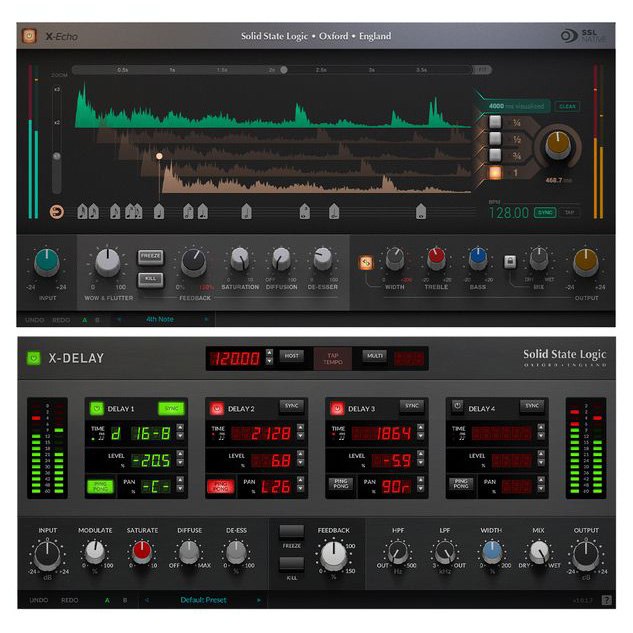633x633 pixels.
Task: Click the Freeze button in X-Echo
Action: tap(151, 256)
